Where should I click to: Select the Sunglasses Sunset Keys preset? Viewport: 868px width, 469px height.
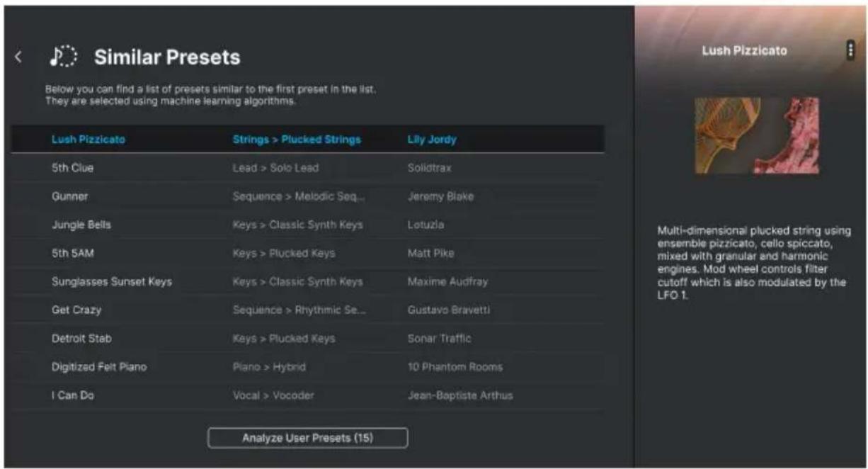pos(308,281)
